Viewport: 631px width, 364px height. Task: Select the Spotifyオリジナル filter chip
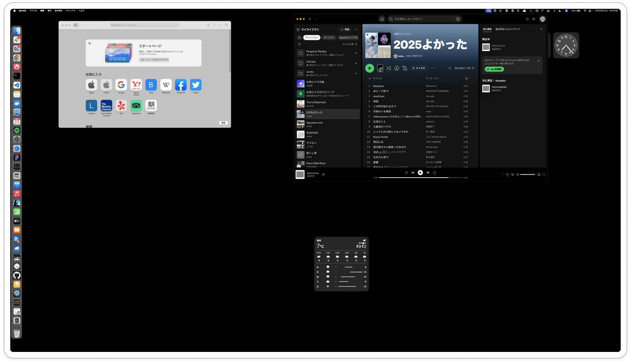coord(348,37)
